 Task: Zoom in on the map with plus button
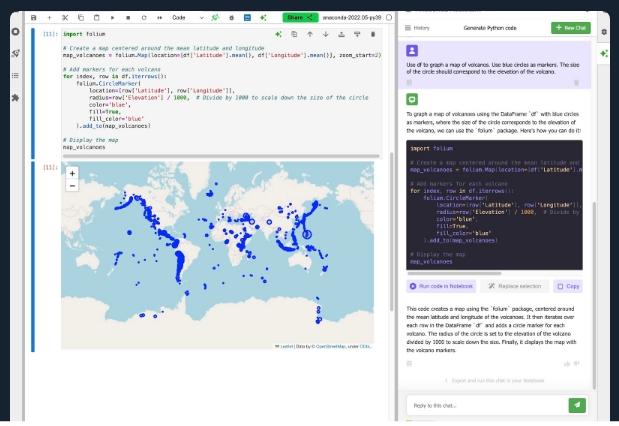[72, 172]
